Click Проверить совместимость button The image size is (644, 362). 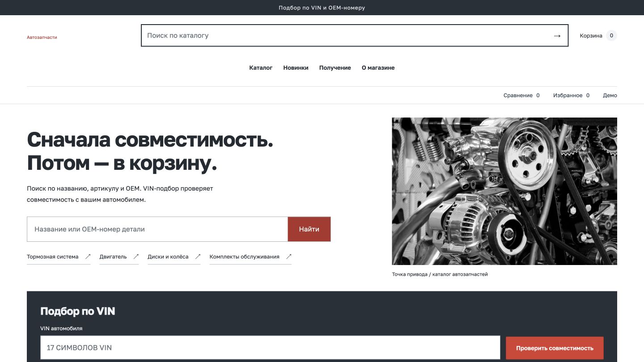(x=555, y=348)
